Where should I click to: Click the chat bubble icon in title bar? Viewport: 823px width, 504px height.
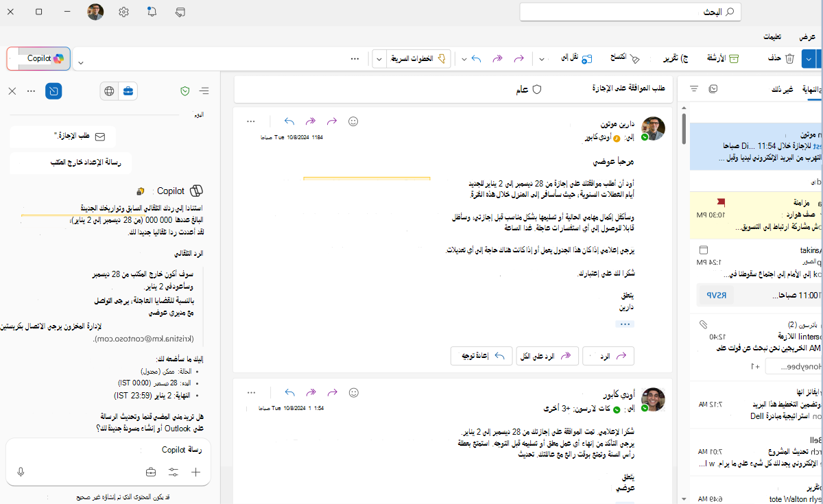point(180,12)
